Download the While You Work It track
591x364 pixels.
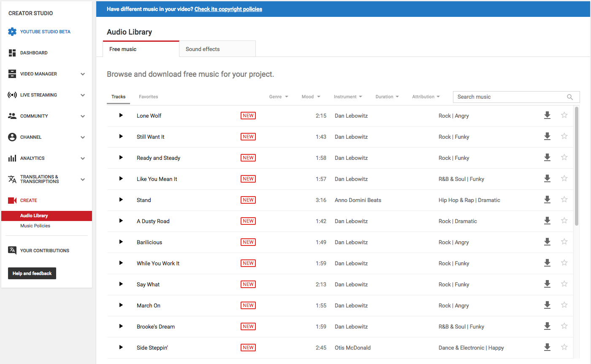(547, 263)
